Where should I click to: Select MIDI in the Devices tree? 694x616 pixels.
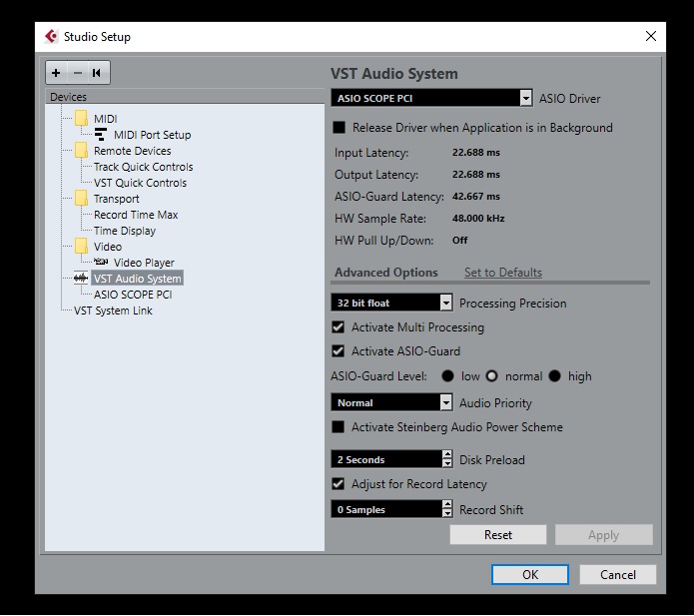(105, 119)
